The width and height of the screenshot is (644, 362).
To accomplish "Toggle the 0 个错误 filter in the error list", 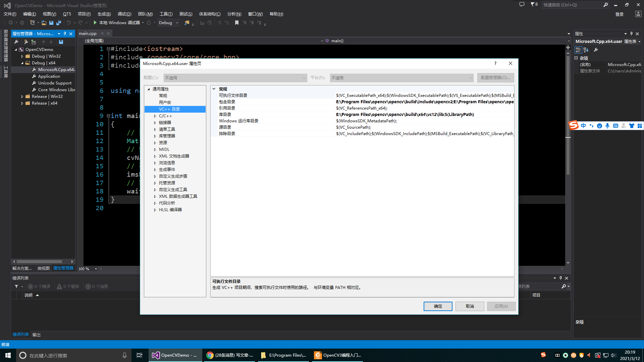I will (x=39, y=286).
